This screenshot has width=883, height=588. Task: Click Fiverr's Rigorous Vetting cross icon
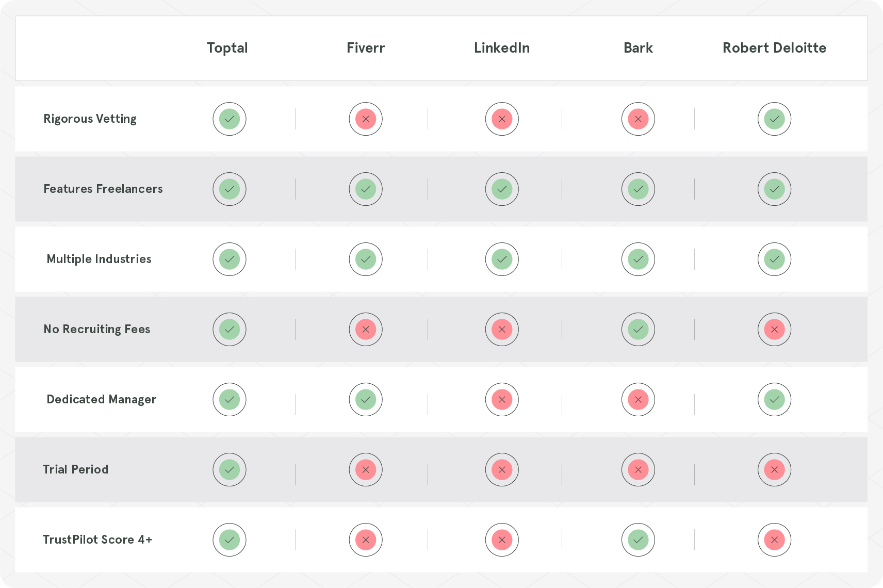(366, 119)
